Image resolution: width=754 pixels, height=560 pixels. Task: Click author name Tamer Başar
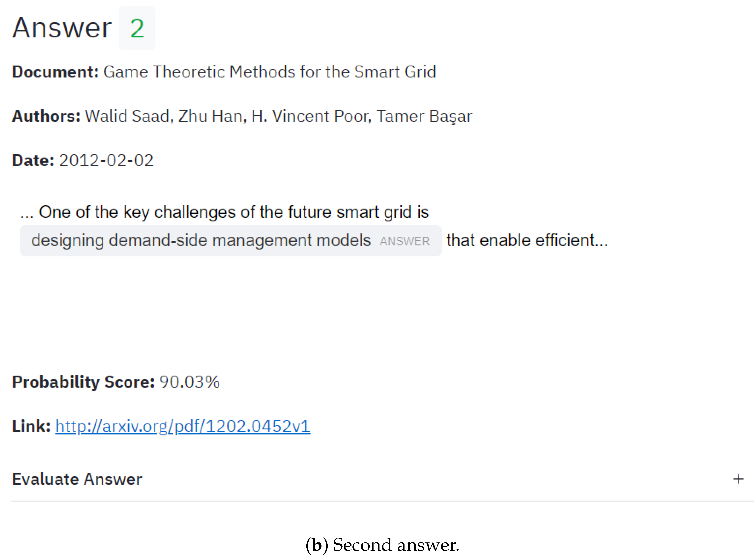[x=424, y=116]
